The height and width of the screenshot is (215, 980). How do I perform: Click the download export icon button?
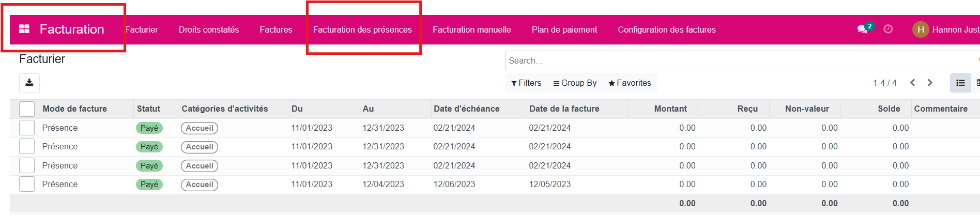(x=29, y=83)
